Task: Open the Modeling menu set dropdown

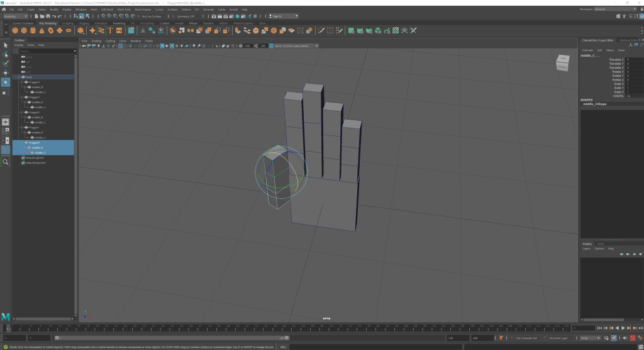Action: tap(15, 16)
